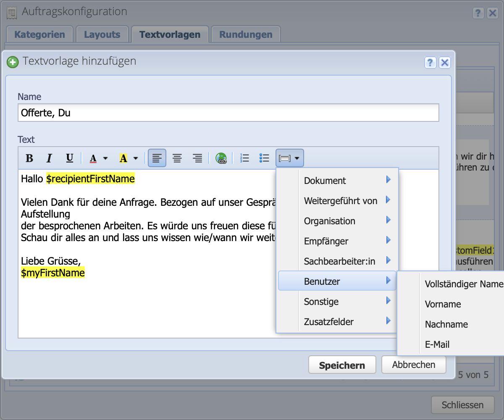This screenshot has width=504, height=420.
Task: Open the dialog help via the question mark
Action: click(x=430, y=63)
